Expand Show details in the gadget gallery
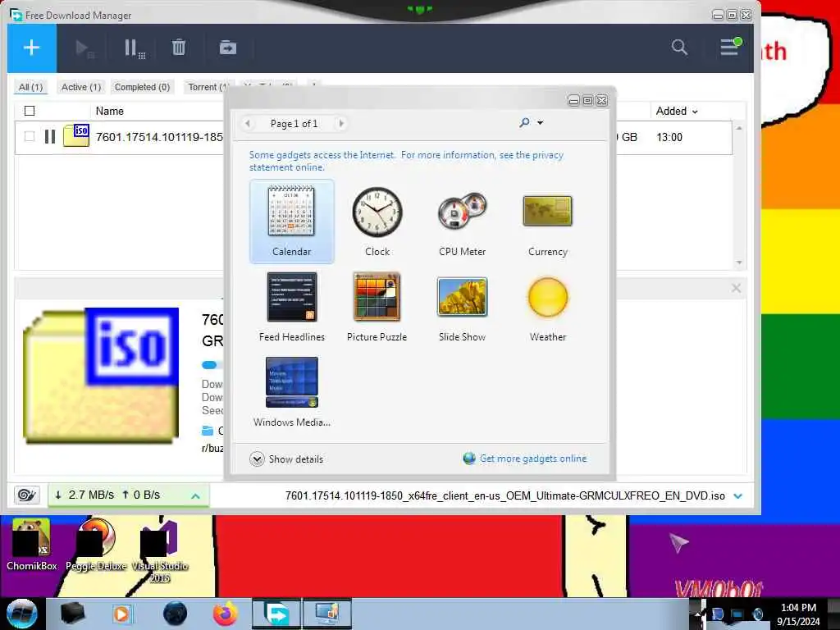840x630 pixels. pyautogui.click(x=286, y=459)
